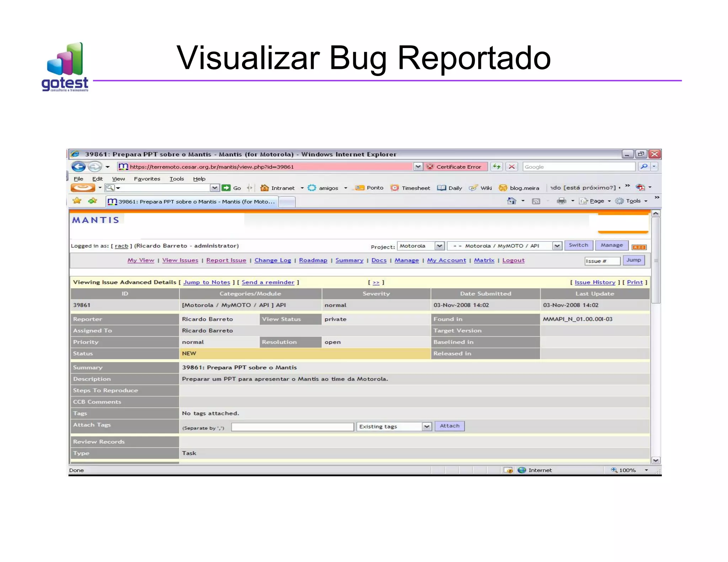This screenshot has height=562, width=728.
Task: Click the Jump to Notes link
Action: pyautogui.click(x=207, y=282)
